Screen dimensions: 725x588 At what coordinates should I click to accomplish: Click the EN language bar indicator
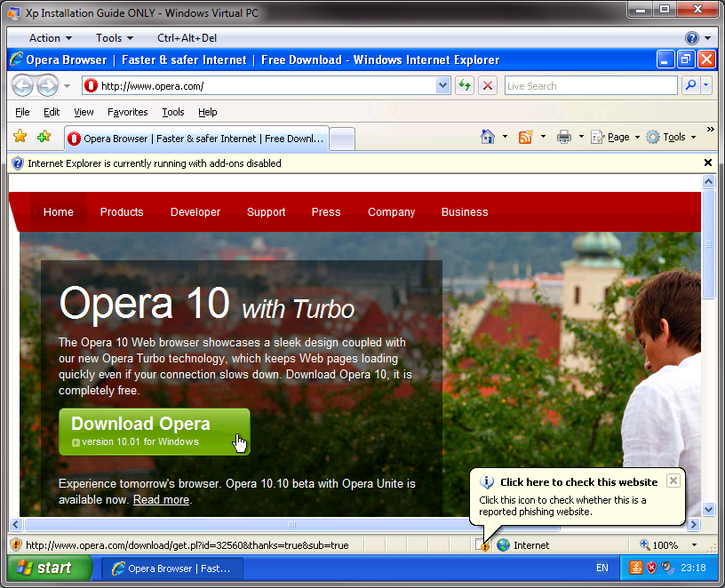pos(602,568)
